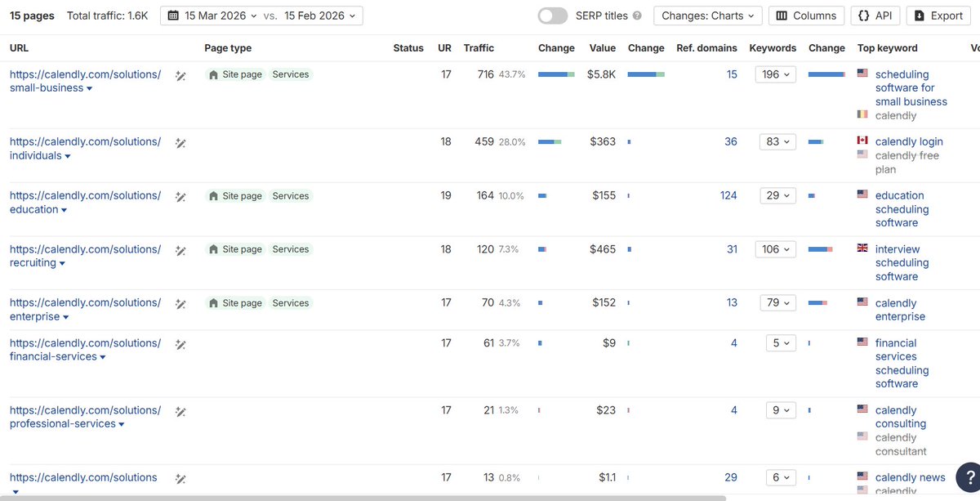Open the 15 Feb 2026 comparison date dropdown

click(x=320, y=16)
